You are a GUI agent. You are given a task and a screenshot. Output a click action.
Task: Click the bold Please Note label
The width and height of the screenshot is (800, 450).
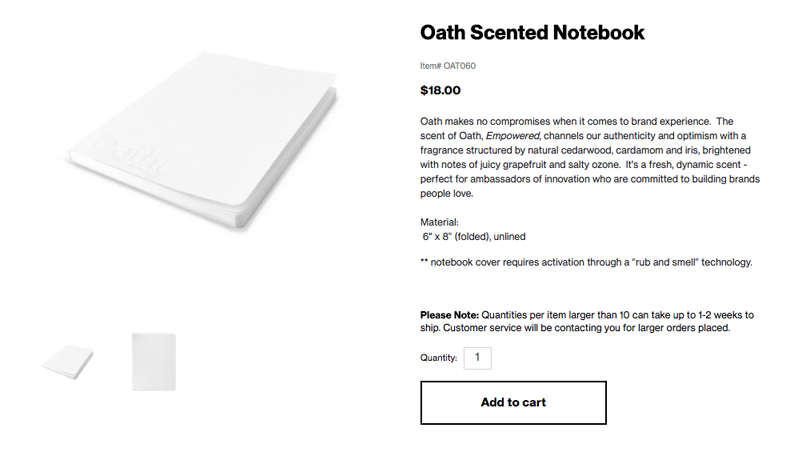449,315
